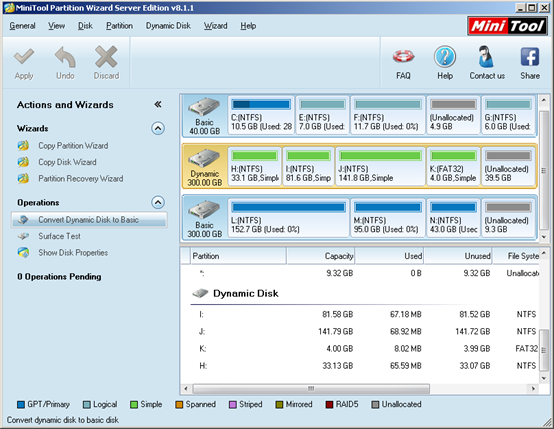Select the Dynamic 300.00 GB disk icon
554x429 pixels.
point(204,159)
